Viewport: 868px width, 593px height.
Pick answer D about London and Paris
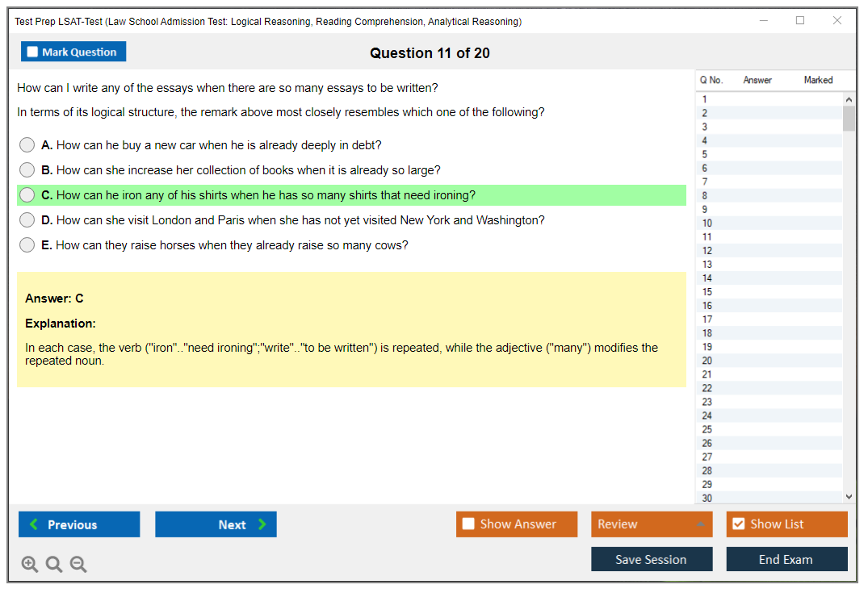pos(27,220)
